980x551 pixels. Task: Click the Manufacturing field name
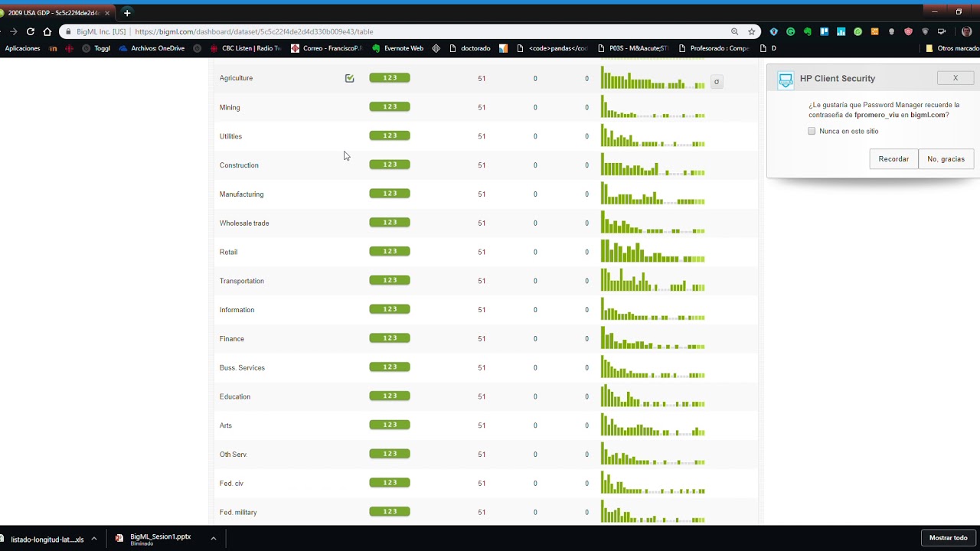[241, 194]
